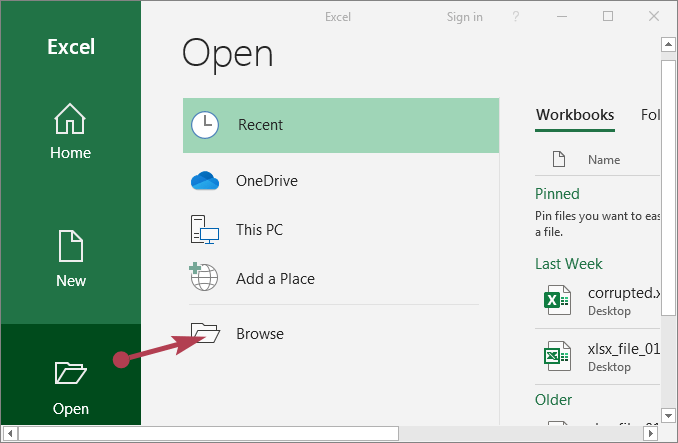Image resolution: width=678 pixels, height=443 pixels.
Task: Click Sign in link in title bar
Action: click(x=464, y=17)
